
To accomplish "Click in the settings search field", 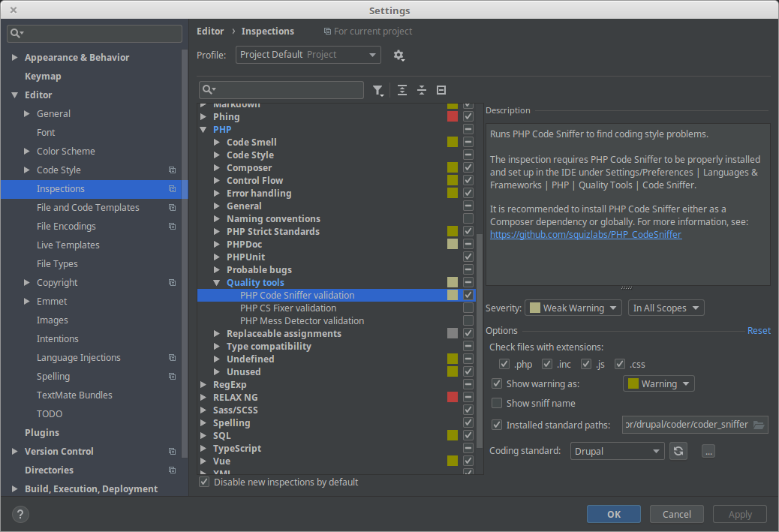I will point(95,33).
